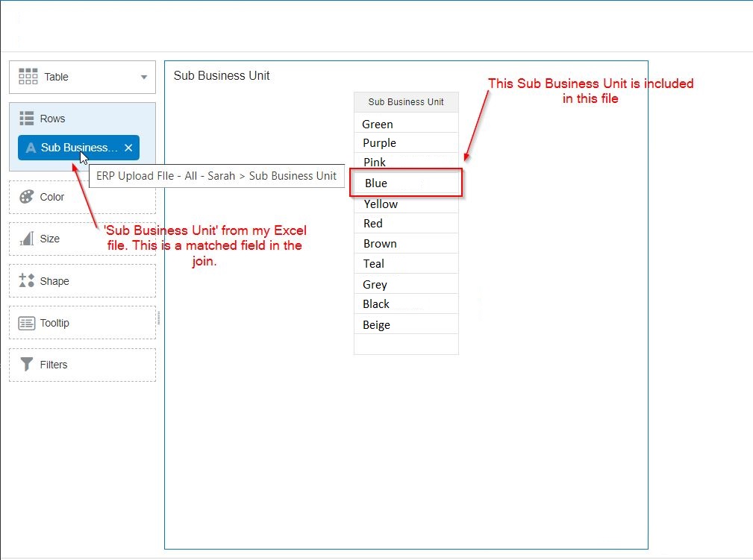Select the Blue row in table
753x560 pixels.
pos(406,183)
